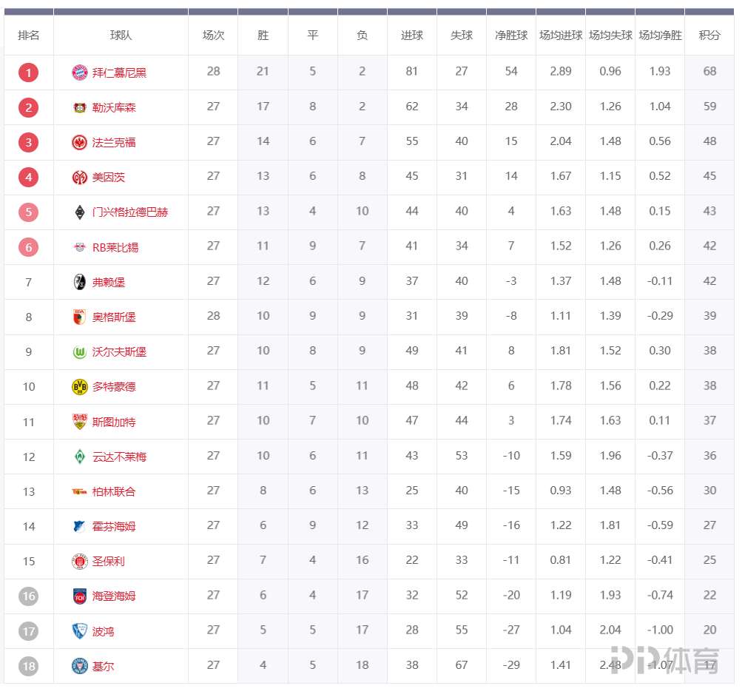Click the Wolfsburg green W logo
This screenshot has height=700, width=745.
79,352
